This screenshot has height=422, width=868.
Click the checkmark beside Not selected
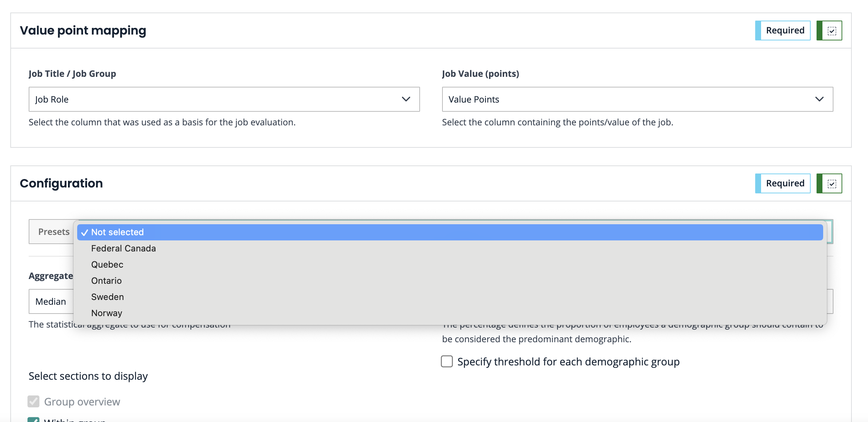(x=85, y=233)
